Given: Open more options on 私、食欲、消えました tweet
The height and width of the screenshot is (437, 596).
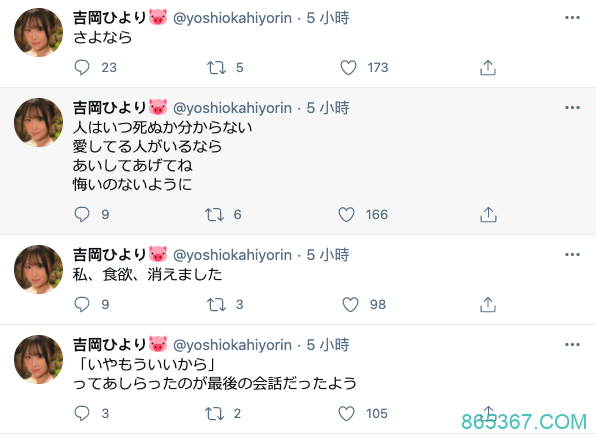Looking at the screenshot, I should tap(572, 255).
